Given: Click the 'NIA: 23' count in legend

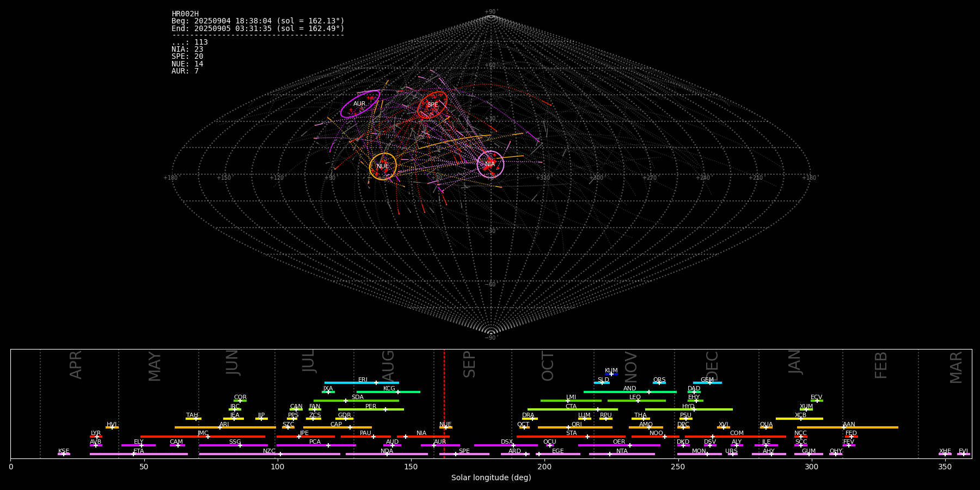Looking at the screenshot, I should [187, 50].
